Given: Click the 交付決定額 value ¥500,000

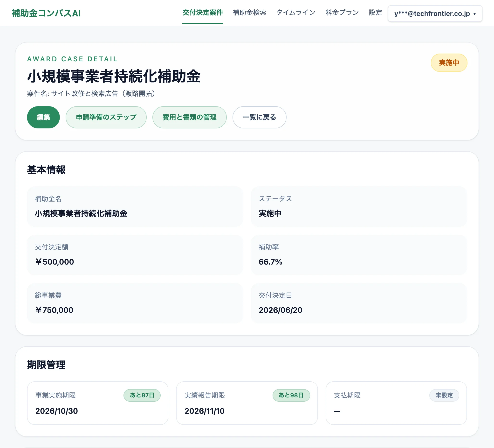Looking at the screenshot, I should pos(55,262).
